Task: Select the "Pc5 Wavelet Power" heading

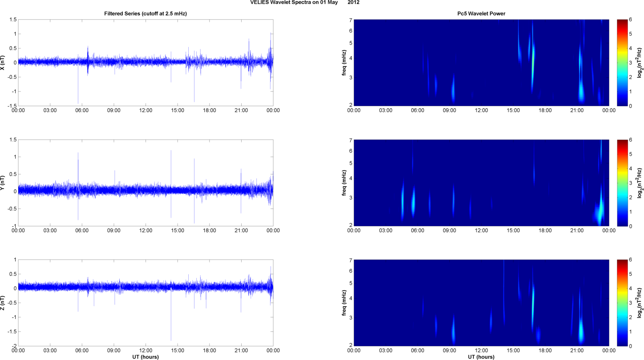Action: pos(481,14)
